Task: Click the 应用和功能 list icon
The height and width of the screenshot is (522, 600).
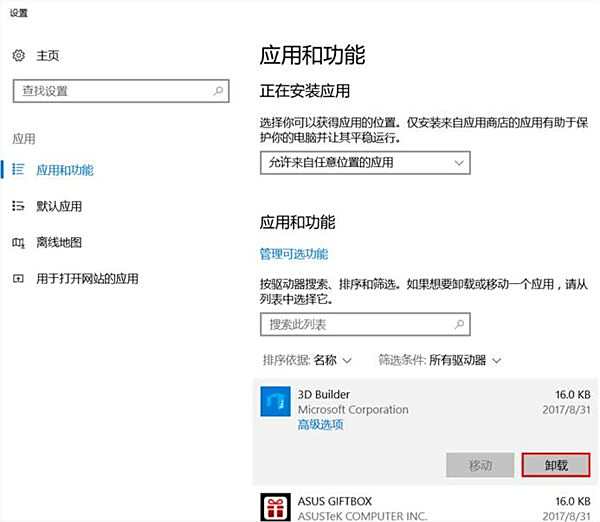Action: click(x=18, y=169)
